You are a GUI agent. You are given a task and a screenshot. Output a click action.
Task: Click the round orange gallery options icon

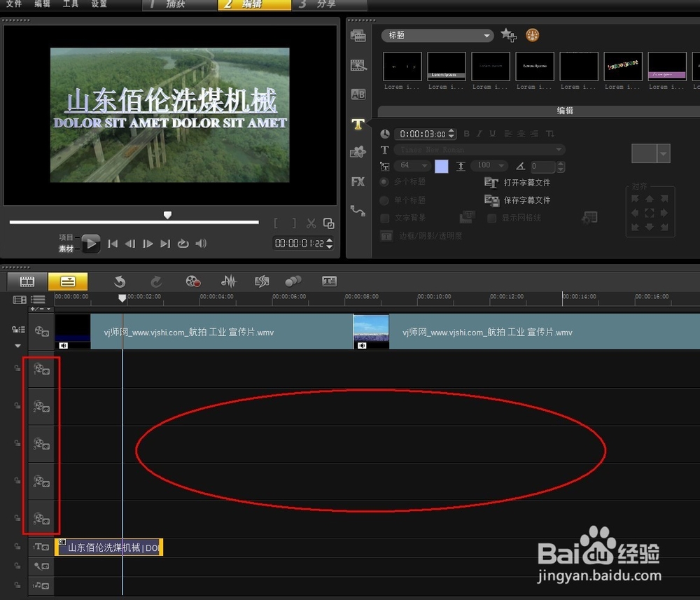pos(532,35)
